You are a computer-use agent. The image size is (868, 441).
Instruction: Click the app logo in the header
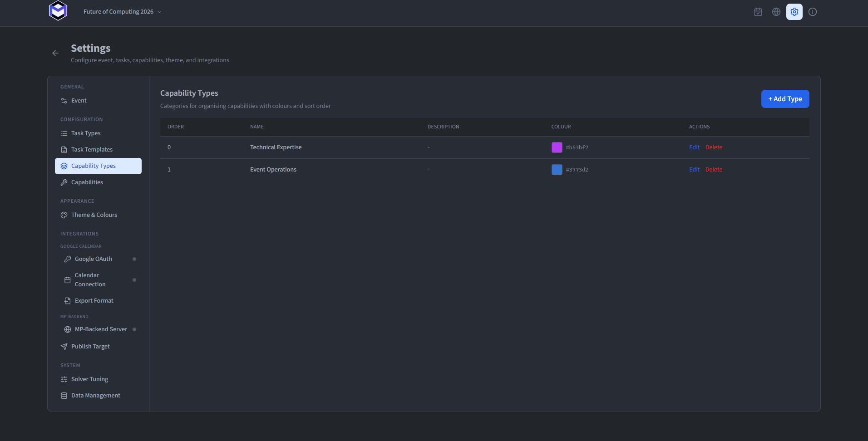58,11
